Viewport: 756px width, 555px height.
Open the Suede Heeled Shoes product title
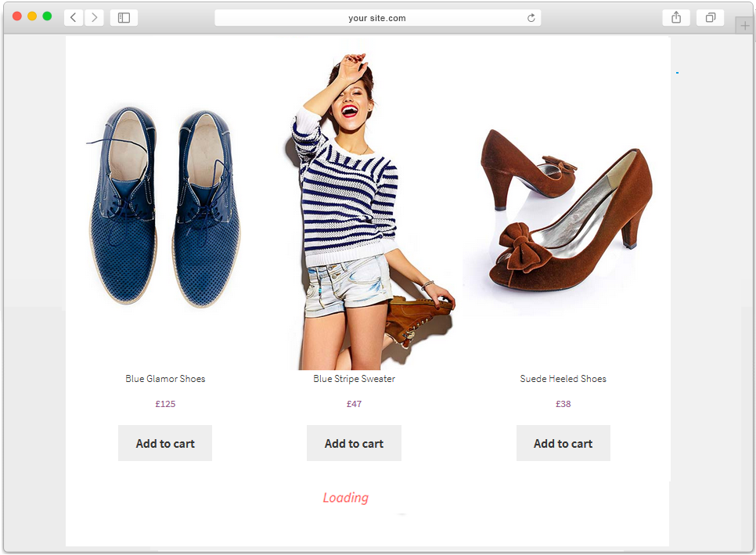[563, 379]
